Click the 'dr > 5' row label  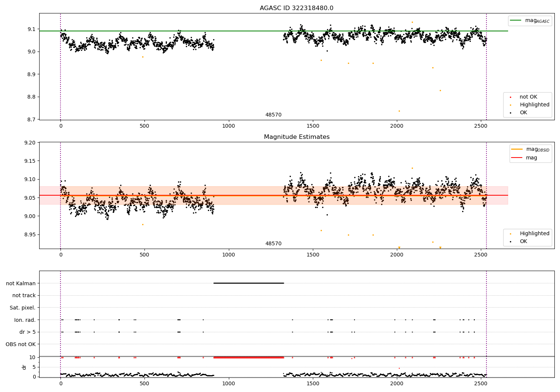(28, 332)
